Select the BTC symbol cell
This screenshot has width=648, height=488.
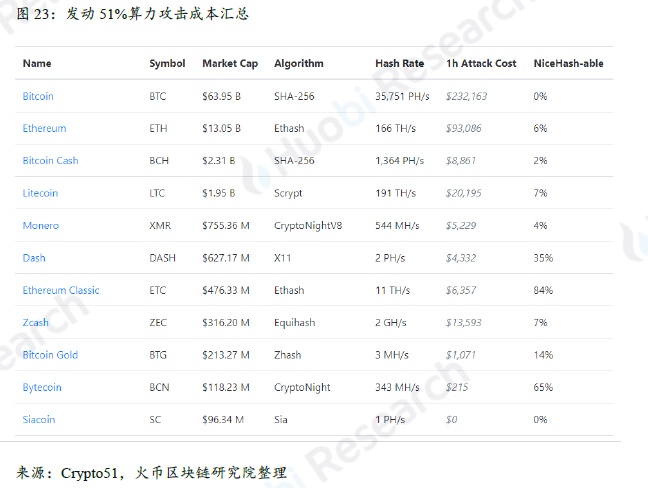pos(158,96)
